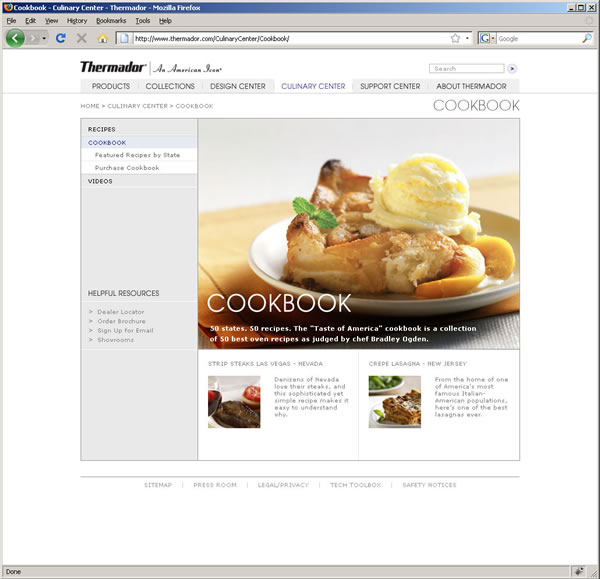Open the Crepe Lasagna recipe thumbnail
The width and height of the screenshot is (600, 579).
point(394,402)
